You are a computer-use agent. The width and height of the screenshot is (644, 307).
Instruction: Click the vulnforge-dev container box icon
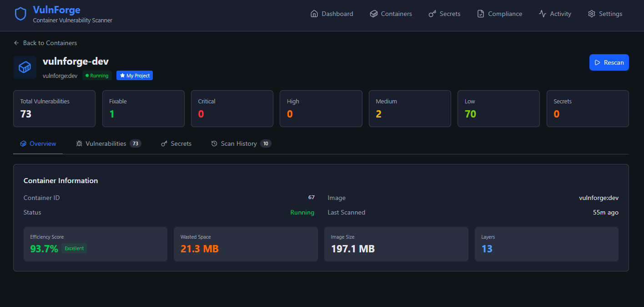click(25, 67)
